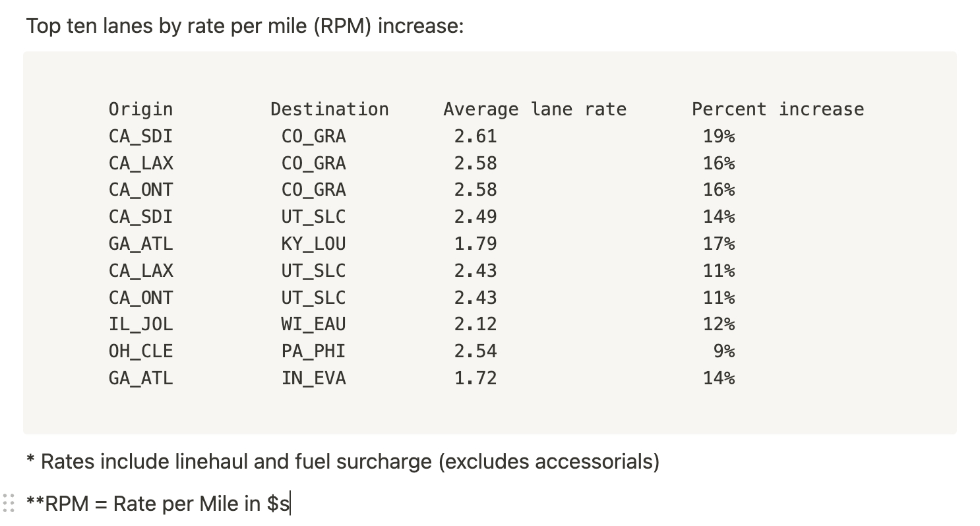Viewport: 980px width, 526px height.
Task: Click the Origin column header
Action: (x=140, y=109)
